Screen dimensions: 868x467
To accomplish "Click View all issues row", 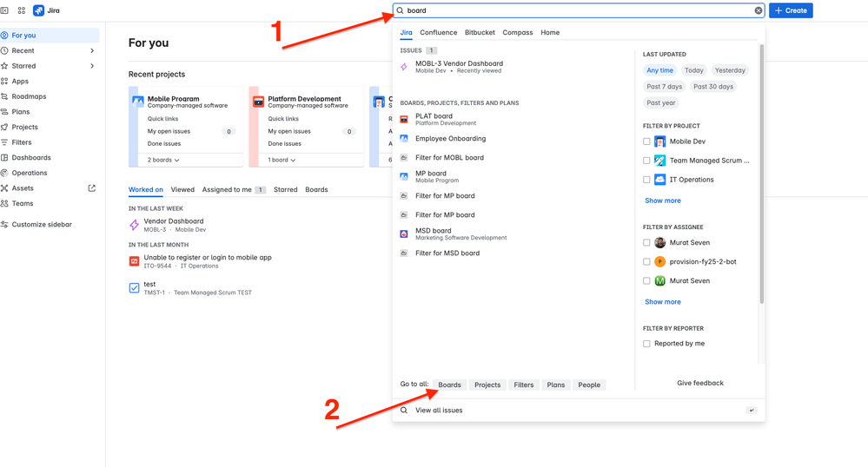I will tap(579, 411).
